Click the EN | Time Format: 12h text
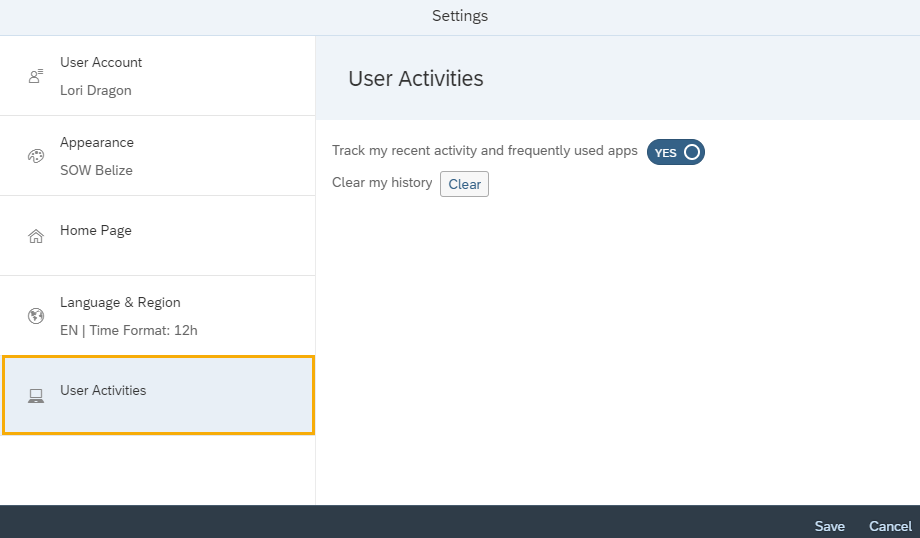 129,330
